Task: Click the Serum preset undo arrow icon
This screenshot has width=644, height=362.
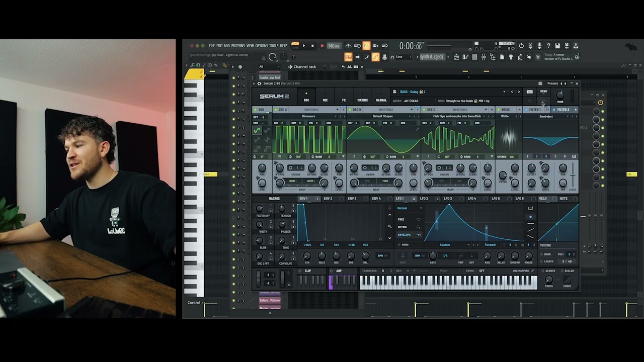Action: (x=529, y=101)
